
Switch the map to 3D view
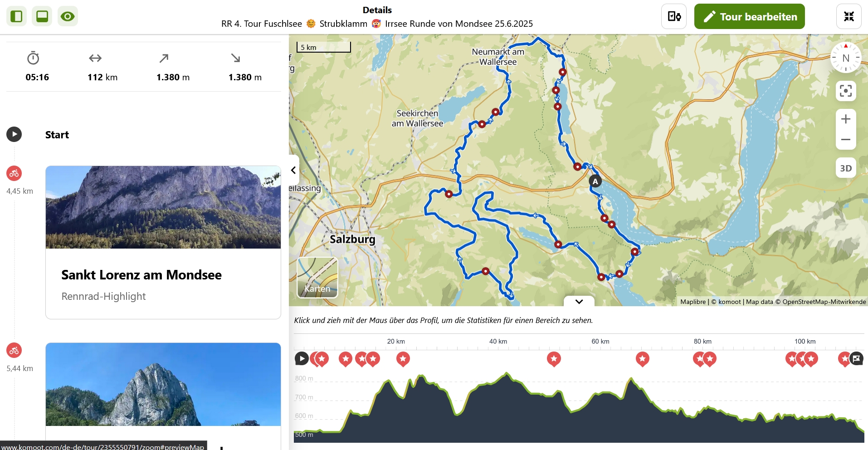(x=845, y=168)
